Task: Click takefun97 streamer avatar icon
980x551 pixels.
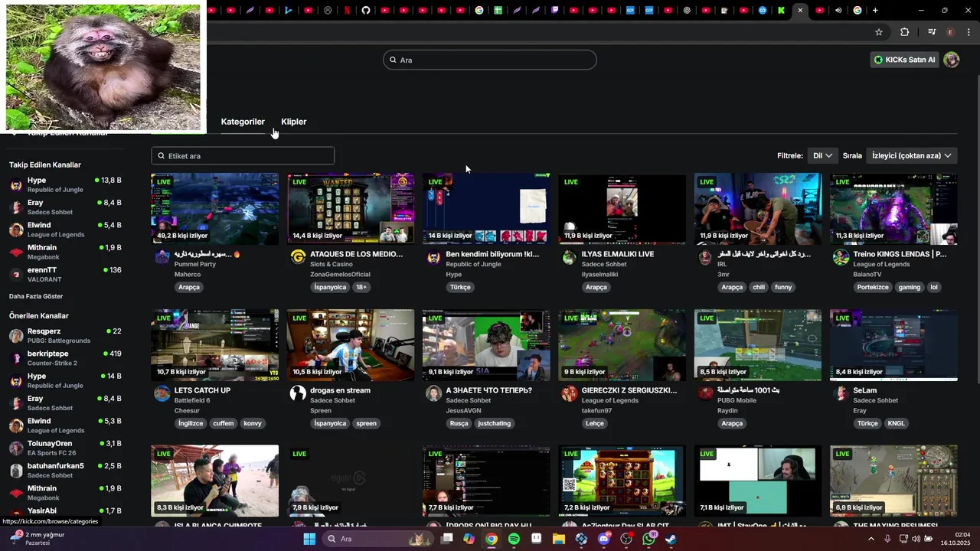Action: click(x=570, y=393)
